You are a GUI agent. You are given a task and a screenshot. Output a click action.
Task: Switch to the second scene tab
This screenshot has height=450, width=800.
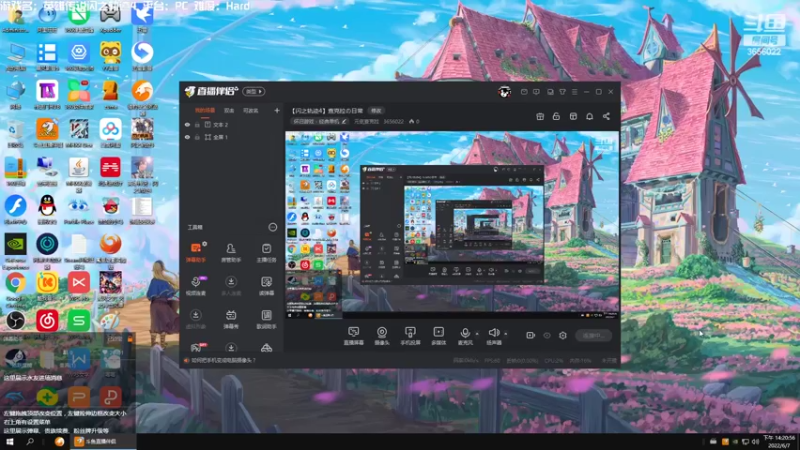click(229, 110)
